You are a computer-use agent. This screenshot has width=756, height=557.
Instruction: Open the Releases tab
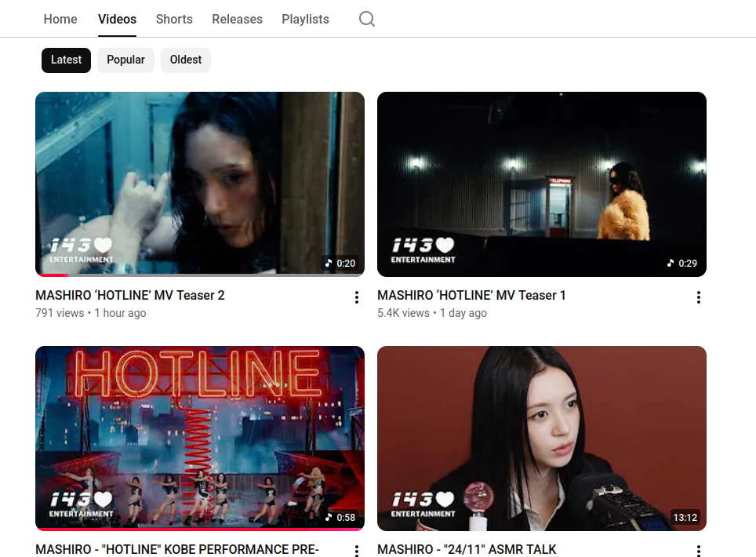click(237, 20)
